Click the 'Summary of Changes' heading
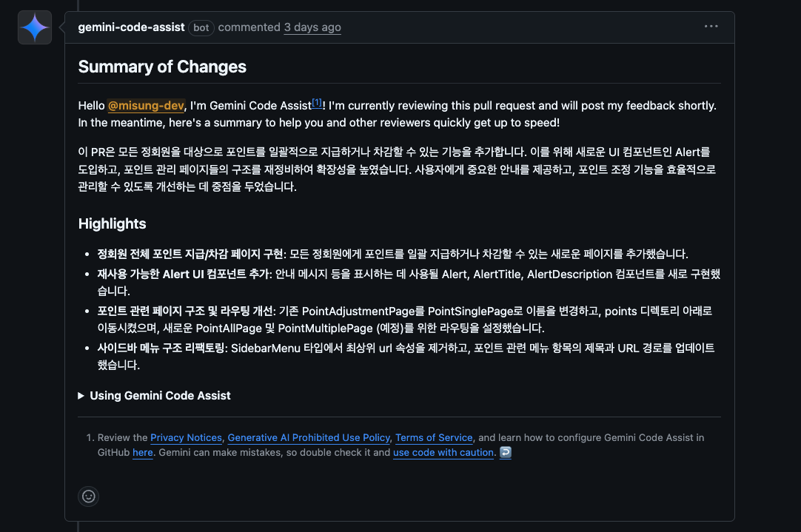Viewport: 801px width, 532px height. click(x=162, y=67)
